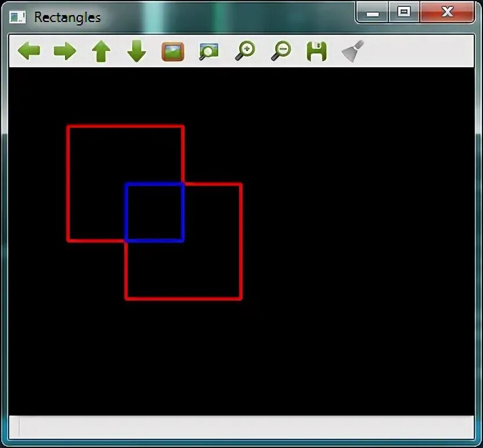Pan the image down with the down arrow
The image size is (483, 448).
pyautogui.click(x=136, y=51)
